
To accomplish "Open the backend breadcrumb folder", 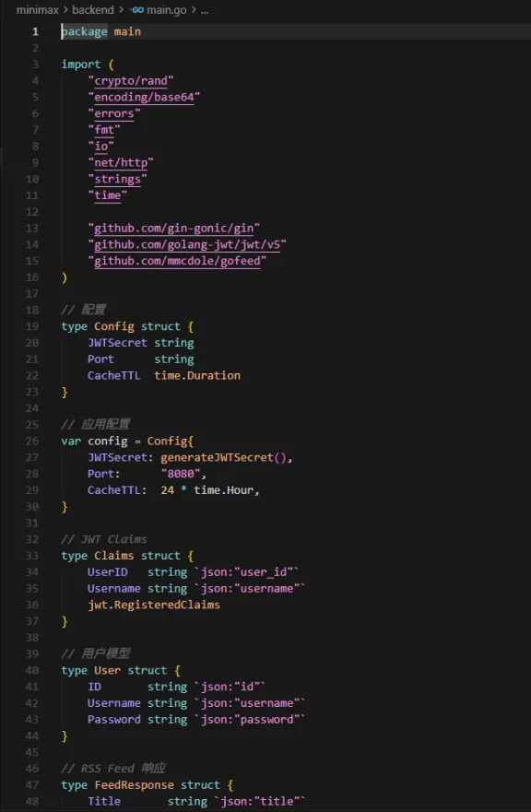I will [x=93, y=10].
